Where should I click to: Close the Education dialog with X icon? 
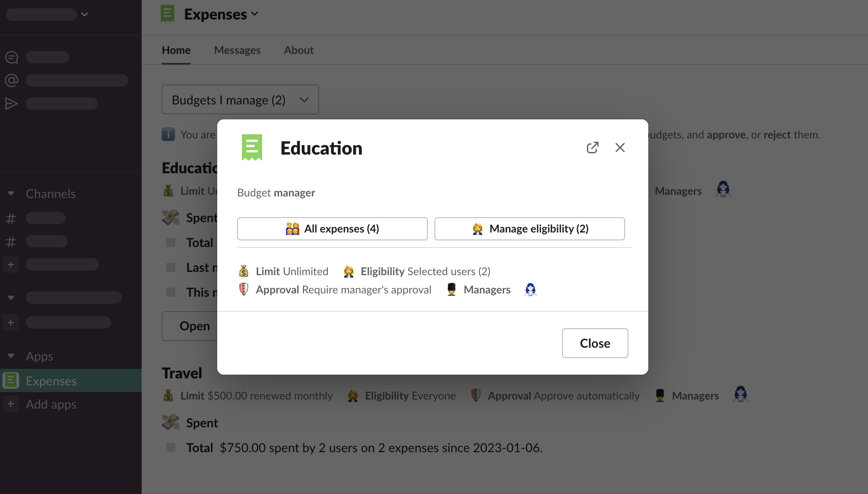[x=620, y=148]
